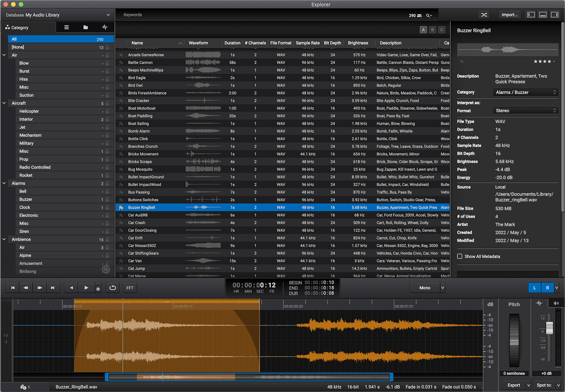Select filter bank B above the file list
The height and width of the screenshot is (392, 565).
(x=432, y=30)
